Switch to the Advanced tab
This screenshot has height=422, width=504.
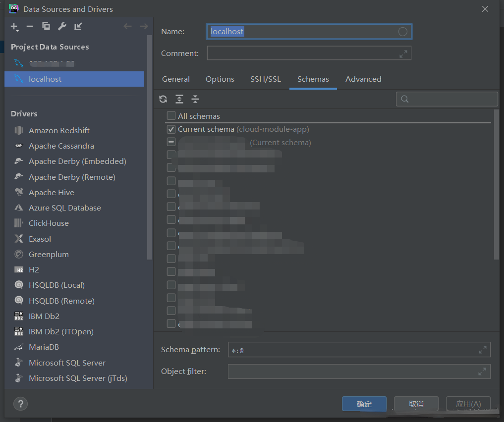pyautogui.click(x=363, y=79)
